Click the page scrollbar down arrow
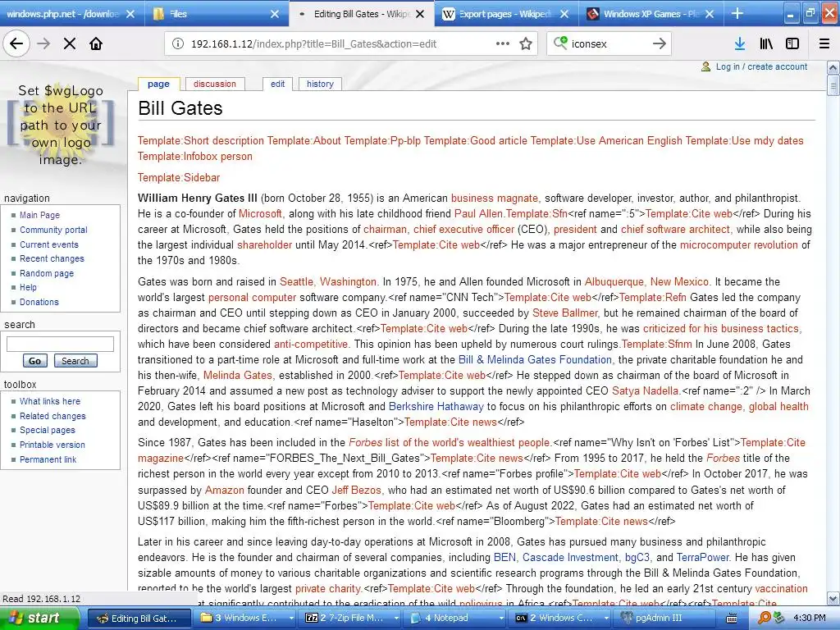Screen dimensions: 840x630 (x=833, y=598)
